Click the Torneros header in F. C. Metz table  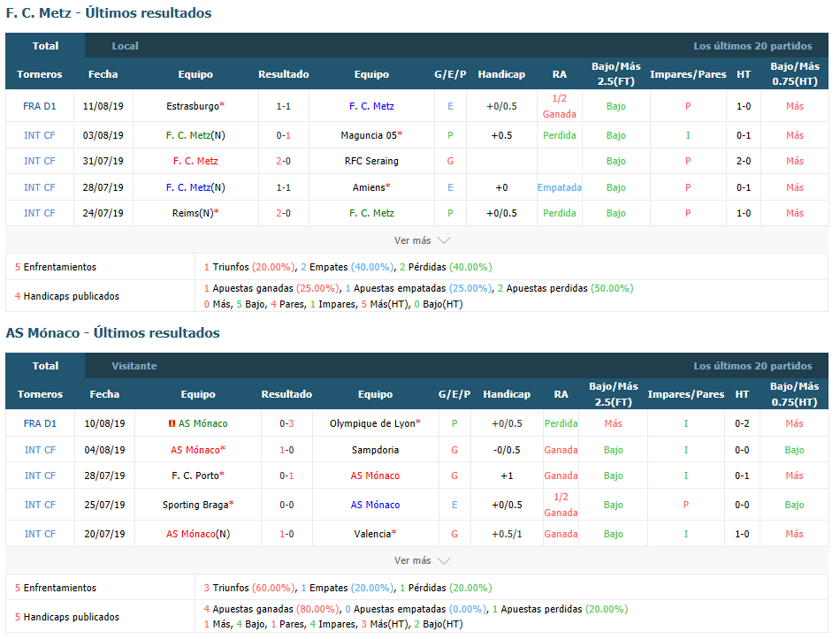click(40, 74)
